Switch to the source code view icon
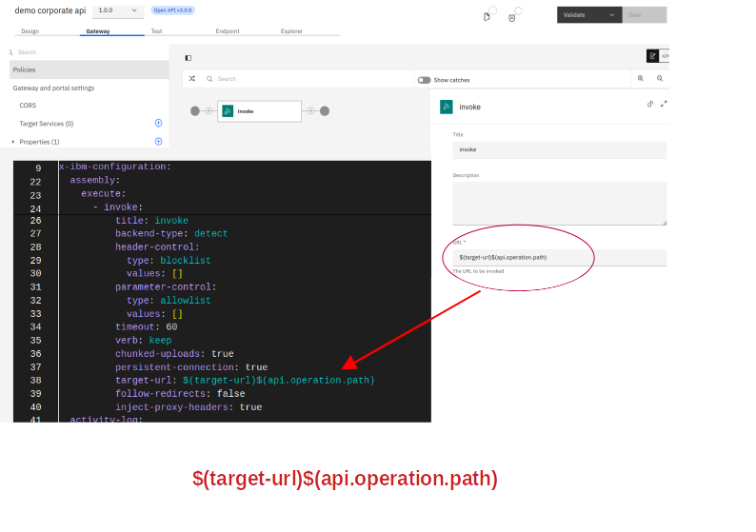 coord(665,56)
